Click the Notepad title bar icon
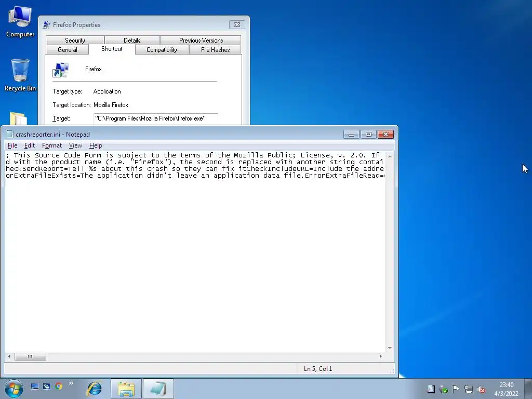The width and height of the screenshot is (532, 399). tap(10, 135)
